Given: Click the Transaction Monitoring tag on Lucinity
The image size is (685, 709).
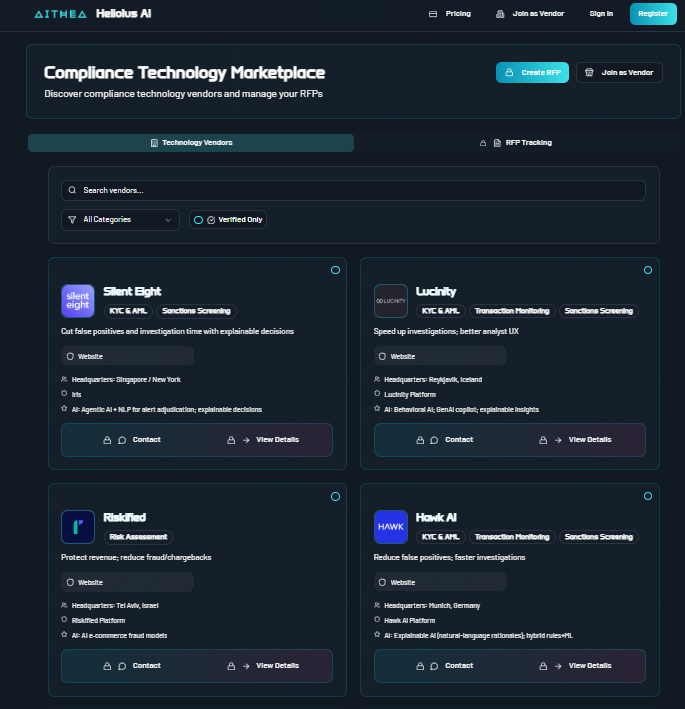Looking at the screenshot, I should pyautogui.click(x=512, y=311).
